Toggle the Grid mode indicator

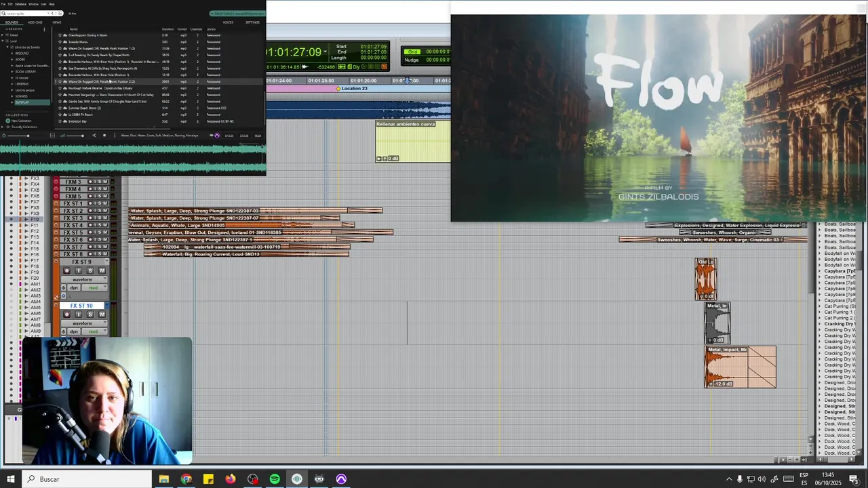point(412,52)
